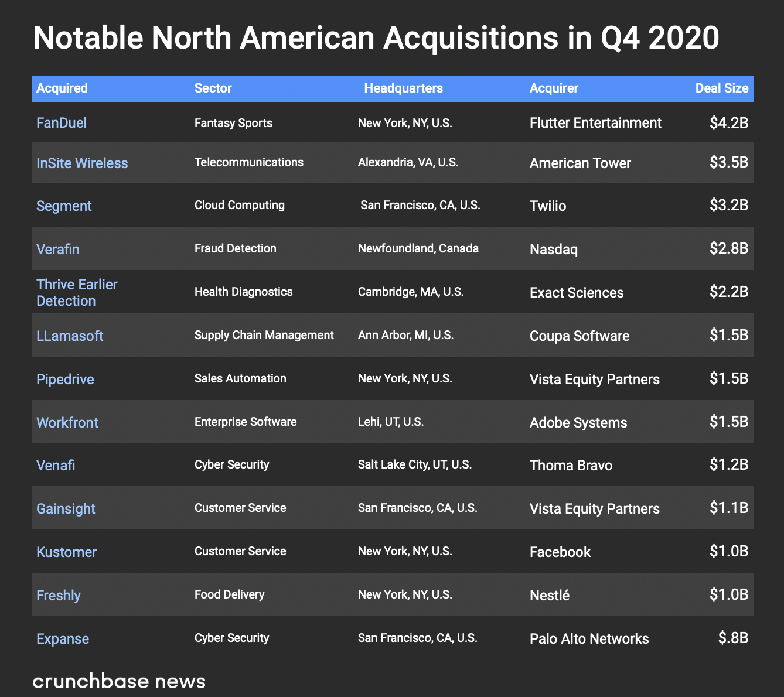
Task: Click the Notable North American Acquisitions title
Action: 376,39
